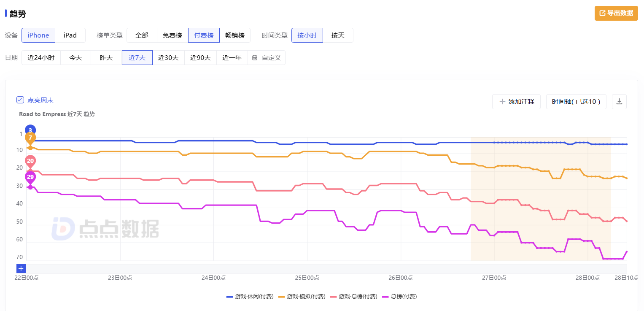Click the chart download icon
Viewport: 644px width, 311px height.
click(x=619, y=102)
